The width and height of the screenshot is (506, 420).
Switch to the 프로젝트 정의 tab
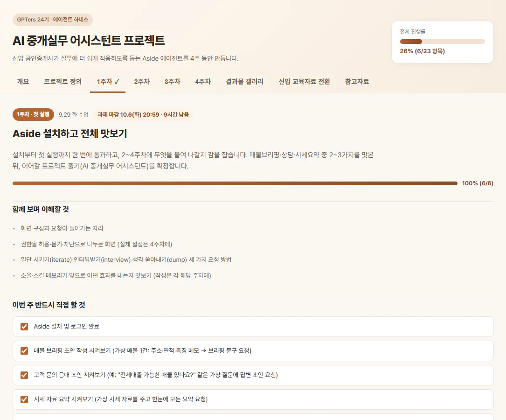click(x=62, y=82)
